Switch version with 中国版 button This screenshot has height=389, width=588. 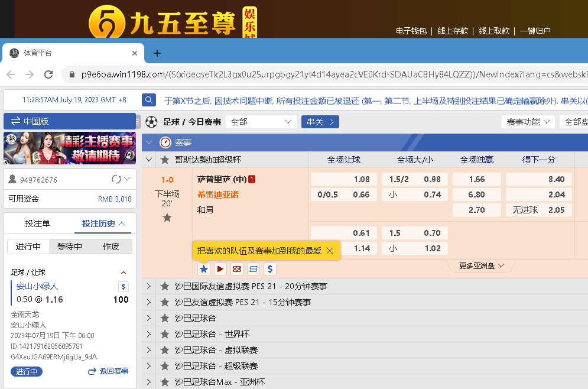70,121
